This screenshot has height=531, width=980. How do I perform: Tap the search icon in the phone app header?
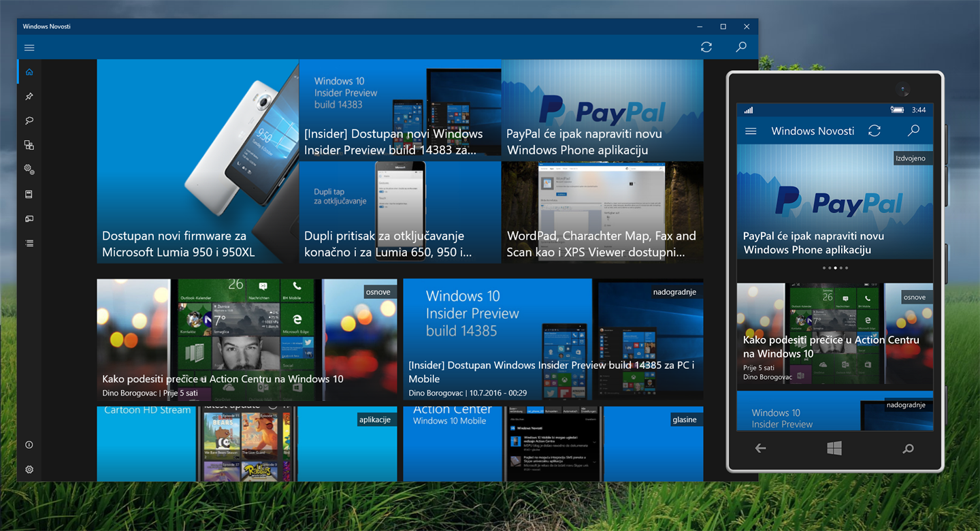[x=913, y=131]
